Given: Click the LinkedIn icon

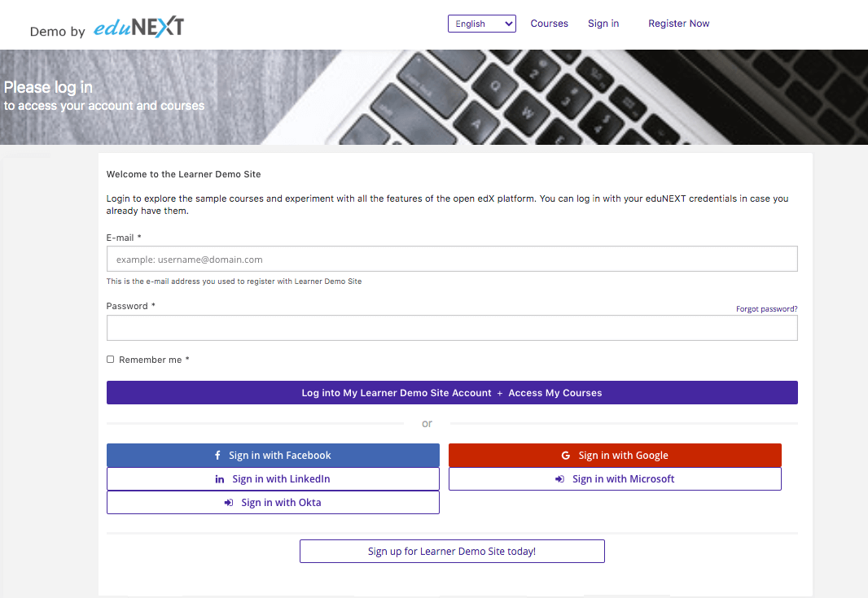Looking at the screenshot, I should pos(220,479).
